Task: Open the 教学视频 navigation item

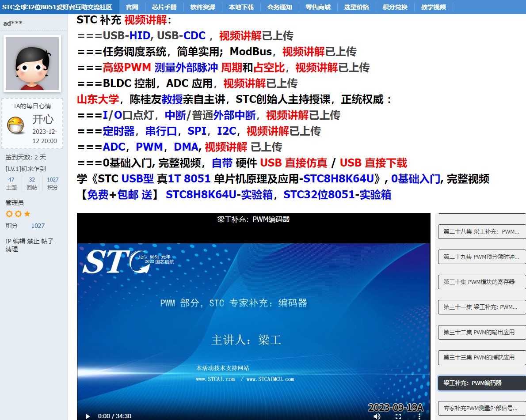Action: 434,7
